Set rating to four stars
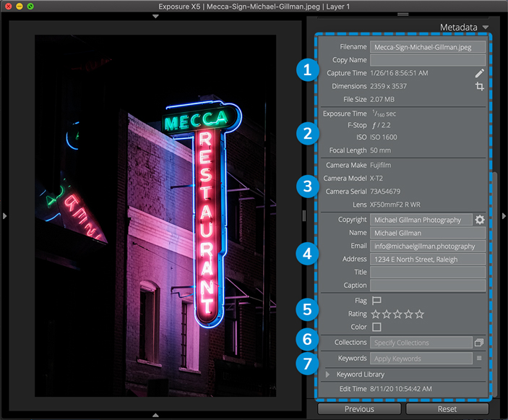The width and height of the screenshot is (508, 420). [x=408, y=314]
